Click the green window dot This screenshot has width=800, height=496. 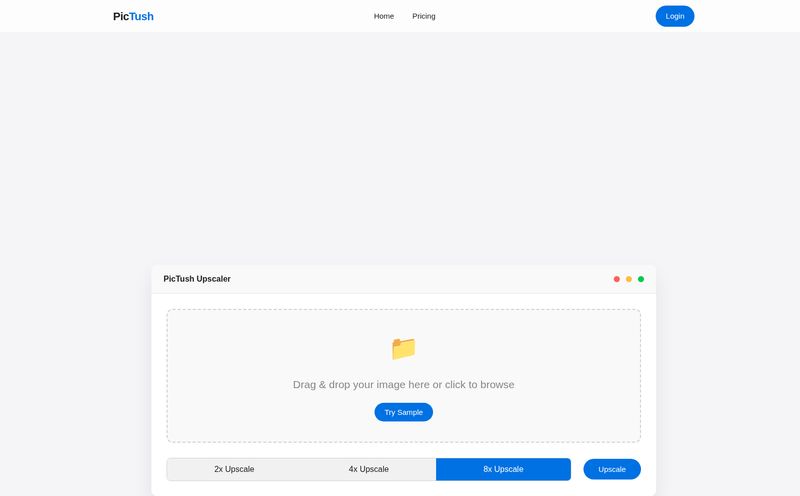click(641, 279)
